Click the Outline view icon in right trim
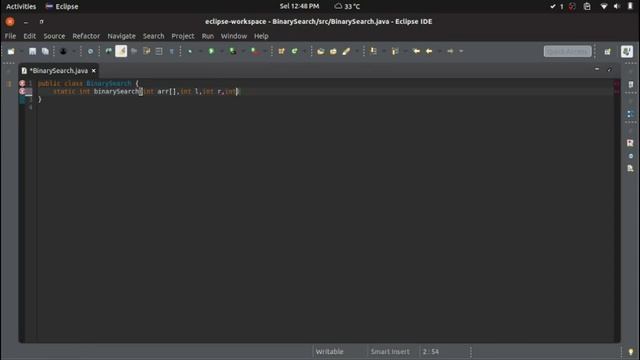This screenshot has height=360, width=640. point(630,114)
